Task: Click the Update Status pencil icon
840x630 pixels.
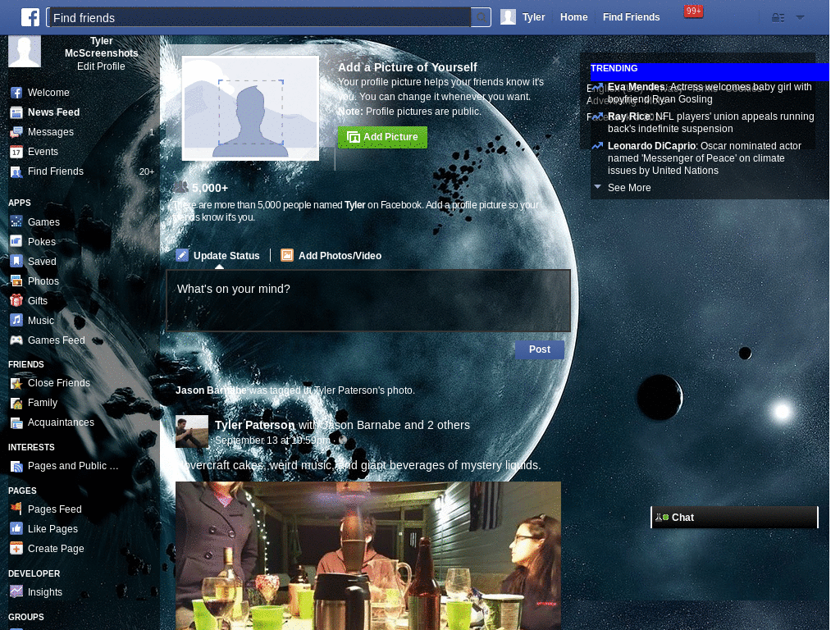Action: click(182, 256)
